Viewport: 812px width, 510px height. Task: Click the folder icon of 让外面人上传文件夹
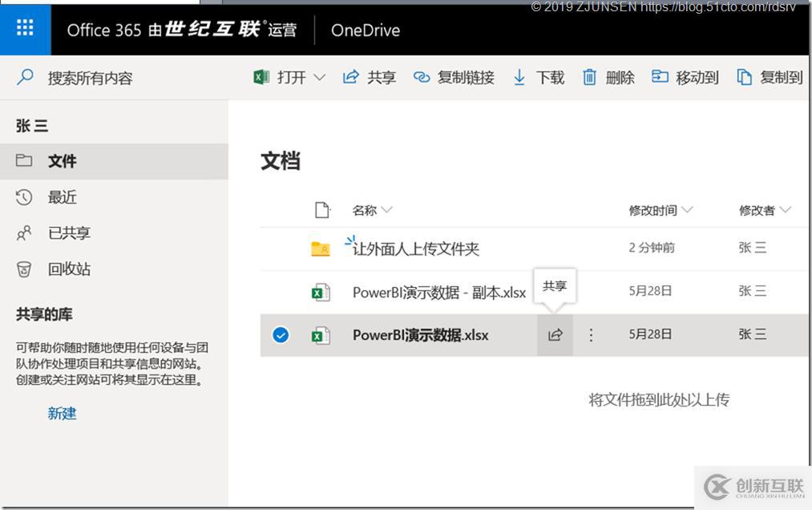(321, 249)
